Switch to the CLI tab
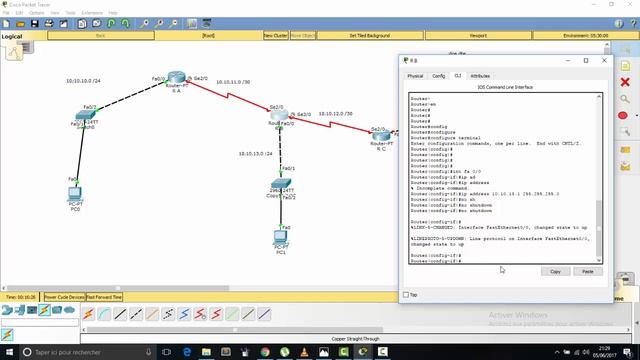Screen dimensions: 640x360 click(x=458, y=76)
